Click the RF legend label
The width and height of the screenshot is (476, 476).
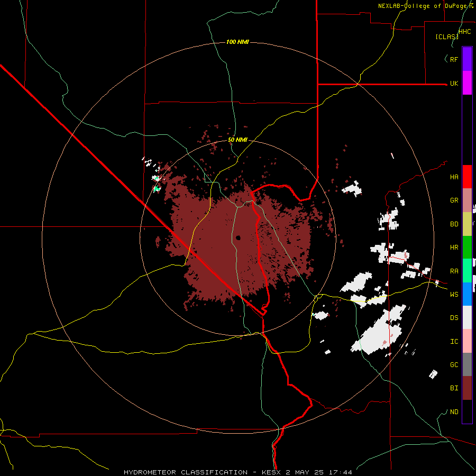[x=454, y=59]
